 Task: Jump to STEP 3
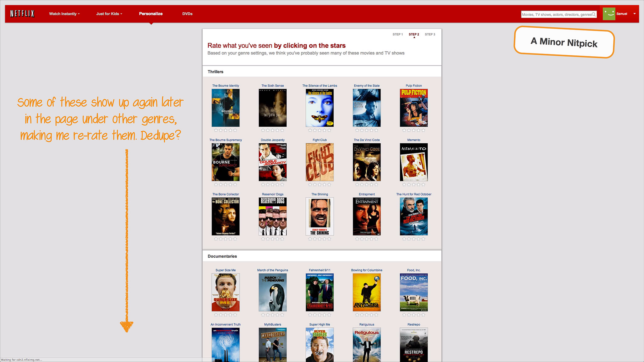pyautogui.click(x=430, y=34)
